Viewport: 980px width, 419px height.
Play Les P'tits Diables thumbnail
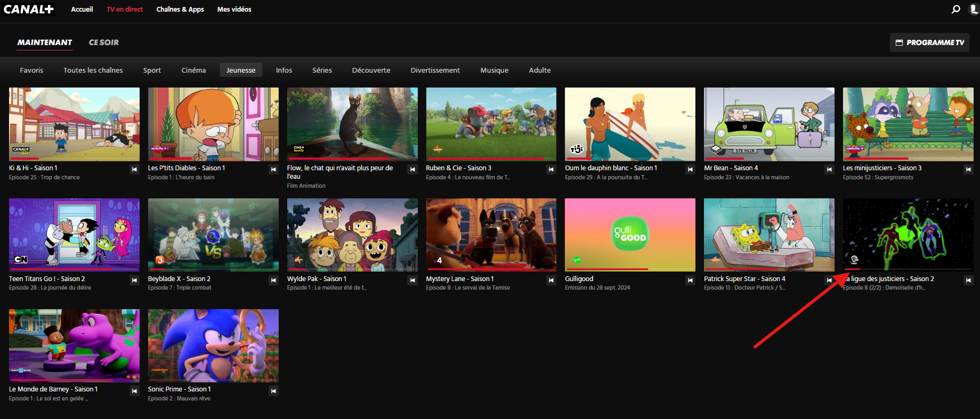tap(213, 124)
